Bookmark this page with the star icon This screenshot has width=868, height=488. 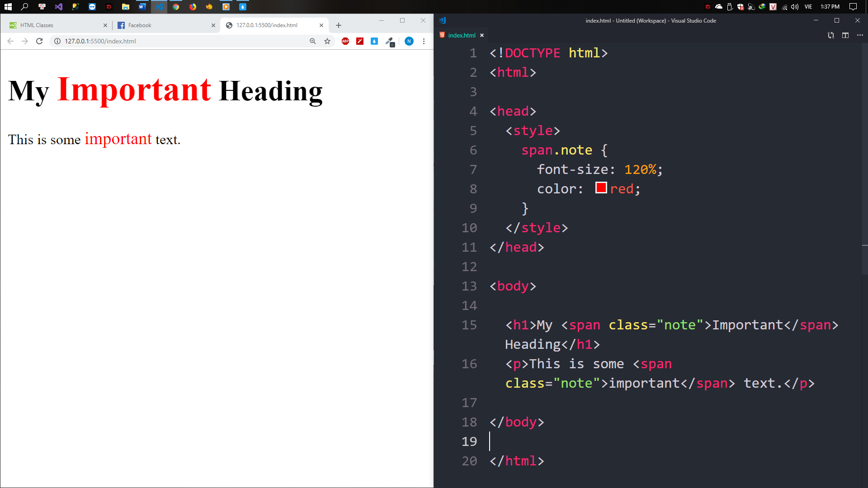pyautogui.click(x=327, y=41)
